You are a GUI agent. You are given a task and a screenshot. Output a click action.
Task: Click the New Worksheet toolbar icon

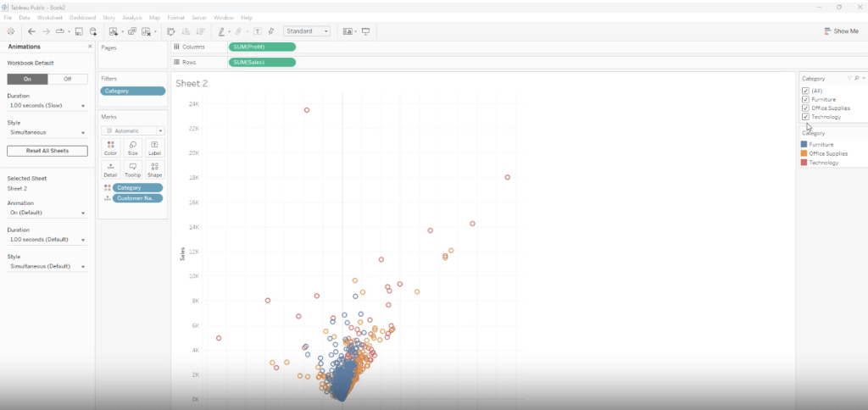pyautogui.click(x=113, y=31)
